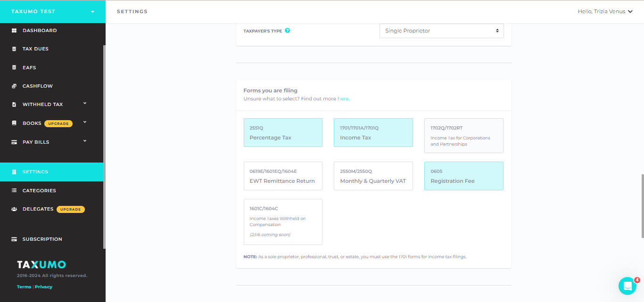Deselect the 2551Q Percentage Tax form
The width and height of the screenshot is (644, 302).
tap(283, 132)
